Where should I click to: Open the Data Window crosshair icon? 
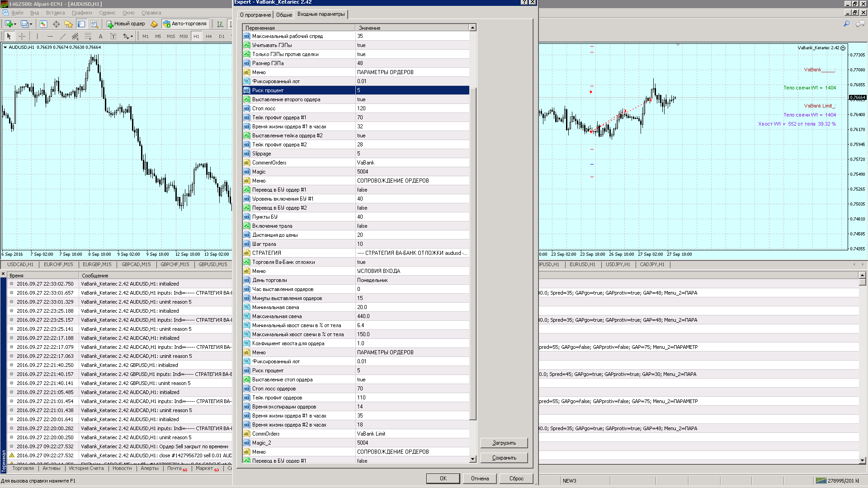point(56,24)
